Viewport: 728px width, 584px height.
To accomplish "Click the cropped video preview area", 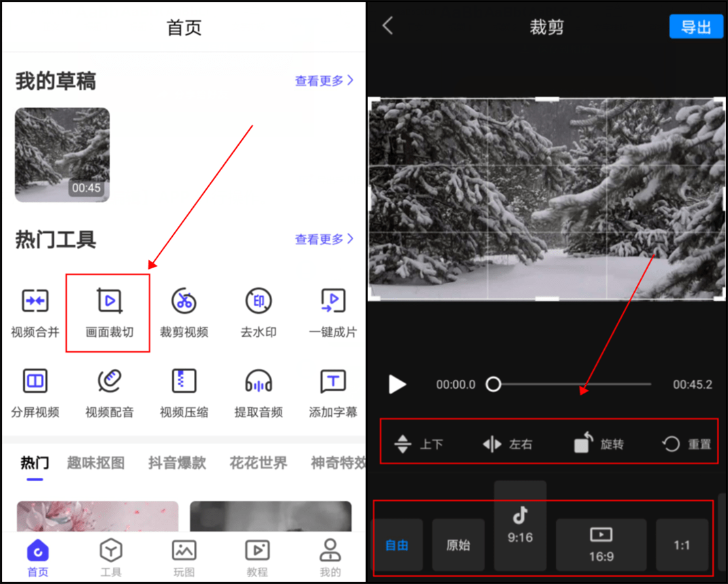I will click(x=546, y=199).
